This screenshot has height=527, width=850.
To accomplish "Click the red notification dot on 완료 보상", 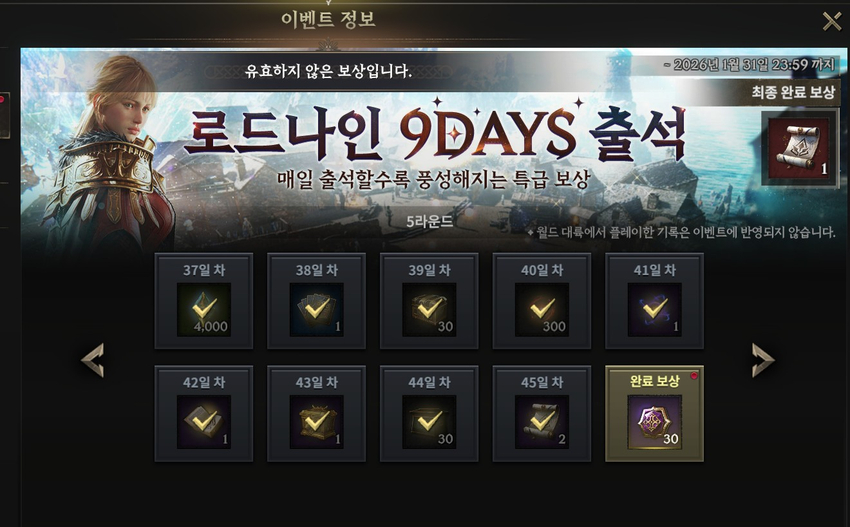I will 694,376.
